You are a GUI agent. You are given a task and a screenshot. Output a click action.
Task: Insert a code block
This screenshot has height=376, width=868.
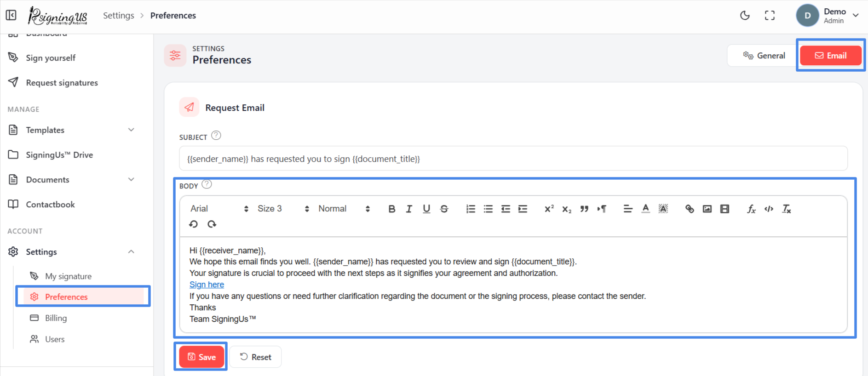pyautogui.click(x=769, y=209)
